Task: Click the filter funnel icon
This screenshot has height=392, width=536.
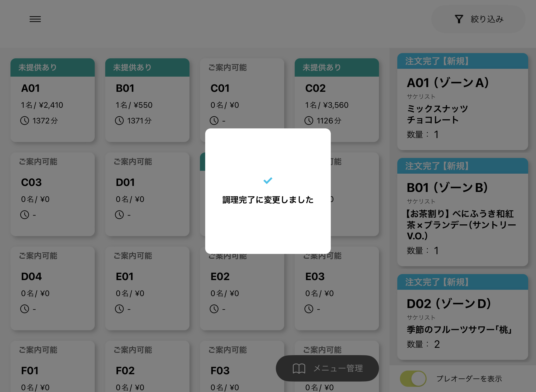Action: pyautogui.click(x=459, y=19)
